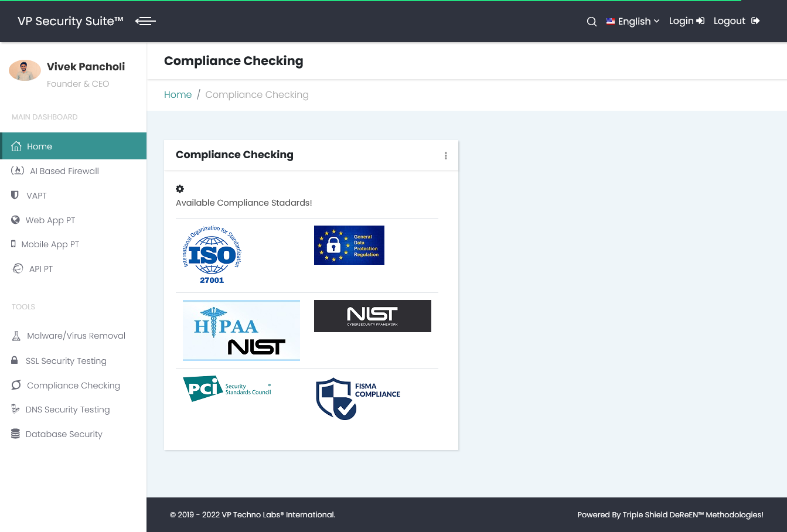Click the 'Available Compliance Stadards!' text
787x532 pixels.
[244, 203]
